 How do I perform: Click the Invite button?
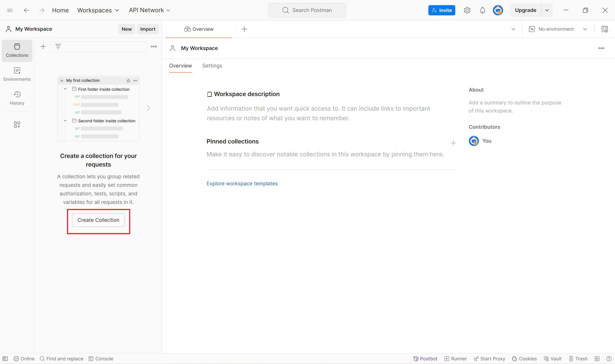[442, 10]
